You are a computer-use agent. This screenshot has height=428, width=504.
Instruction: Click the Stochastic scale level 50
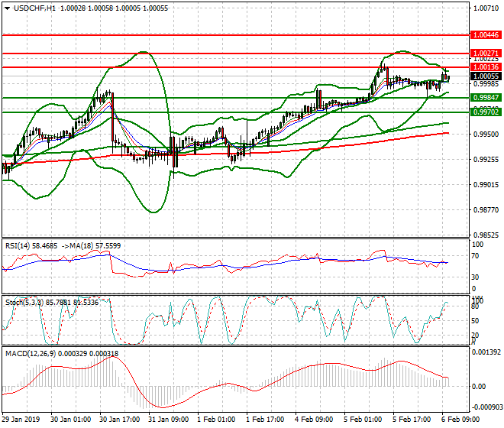[475, 321]
